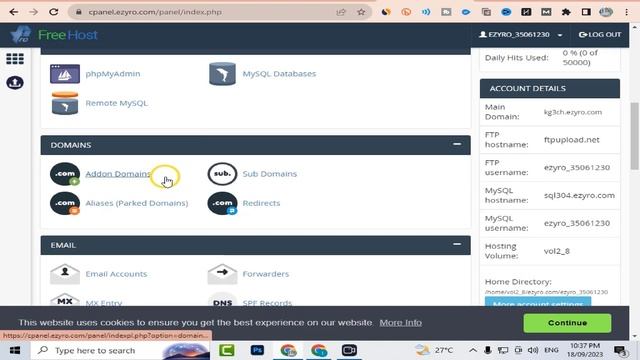
Task: Open the Remote MySQL link
Action: tap(116, 103)
